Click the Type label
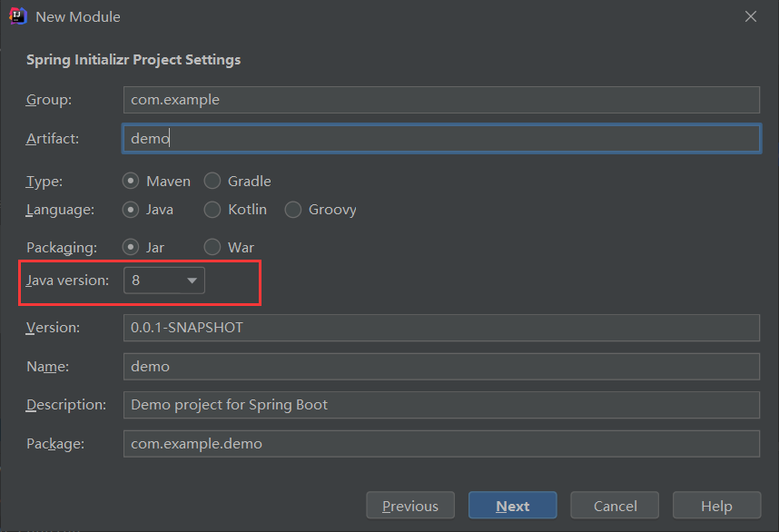 pyautogui.click(x=44, y=182)
